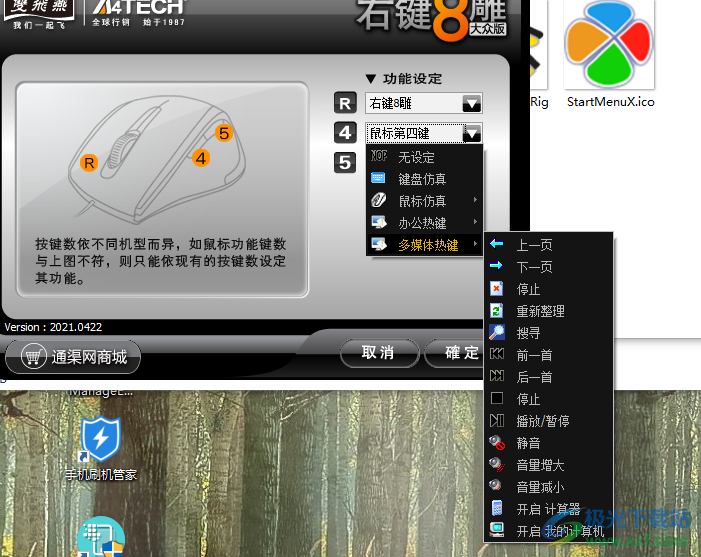Click the volume down speaker icon
701x557 pixels.
click(x=495, y=485)
